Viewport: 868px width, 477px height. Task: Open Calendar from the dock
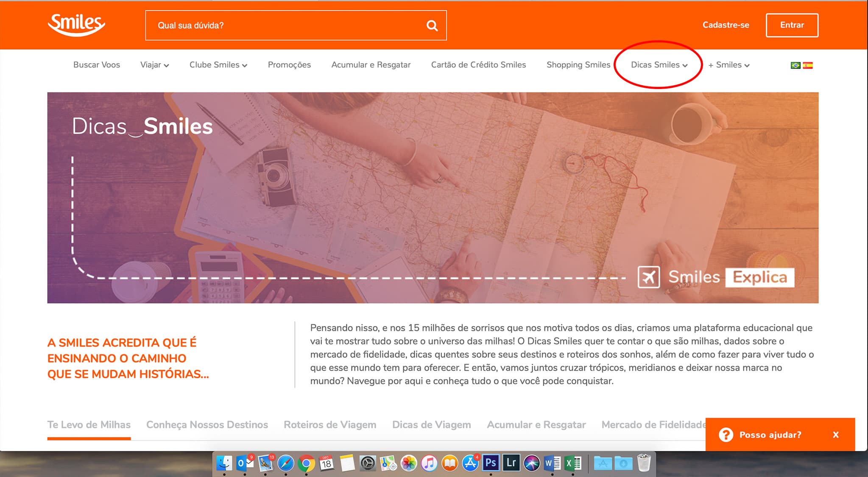click(x=327, y=463)
